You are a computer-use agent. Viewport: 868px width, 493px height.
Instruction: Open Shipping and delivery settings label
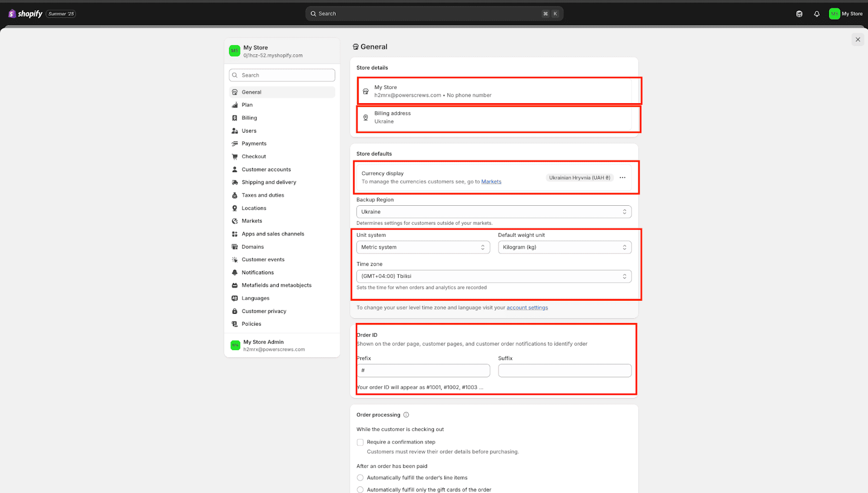click(269, 182)
